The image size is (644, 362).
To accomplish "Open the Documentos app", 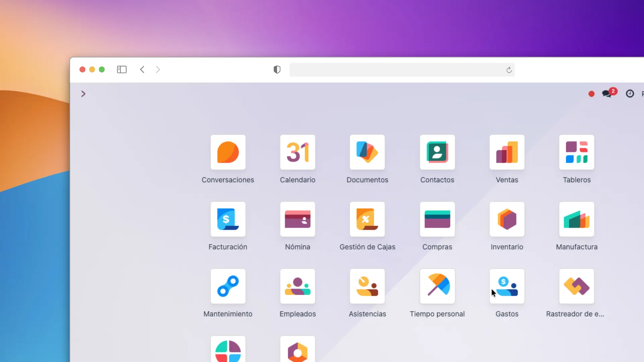I will [367, 153].
